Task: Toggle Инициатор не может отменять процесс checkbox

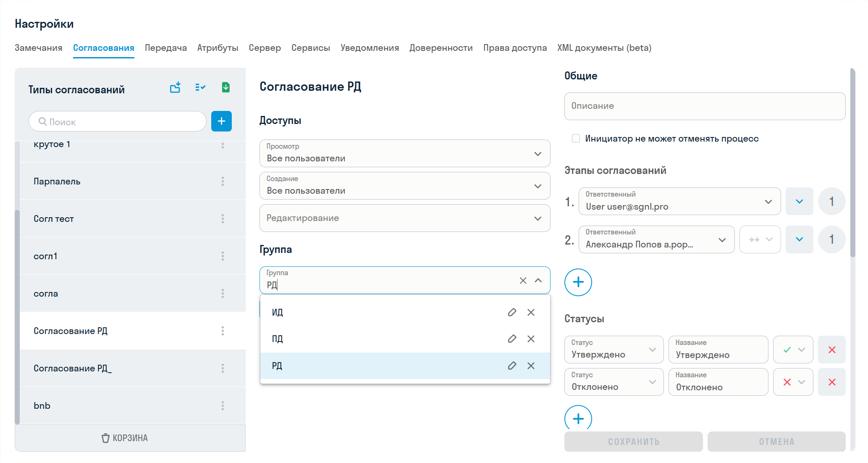Action: coord(576,139)
